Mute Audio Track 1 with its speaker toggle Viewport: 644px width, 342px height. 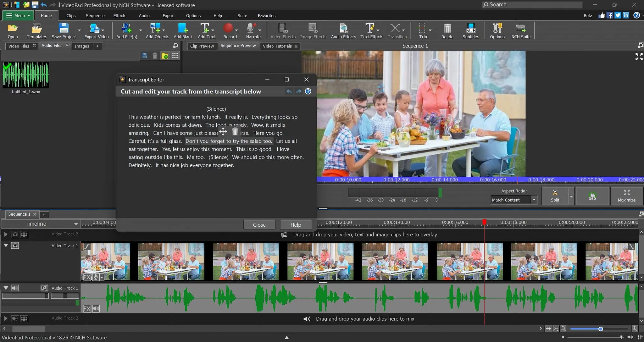[x=15, y=288]
